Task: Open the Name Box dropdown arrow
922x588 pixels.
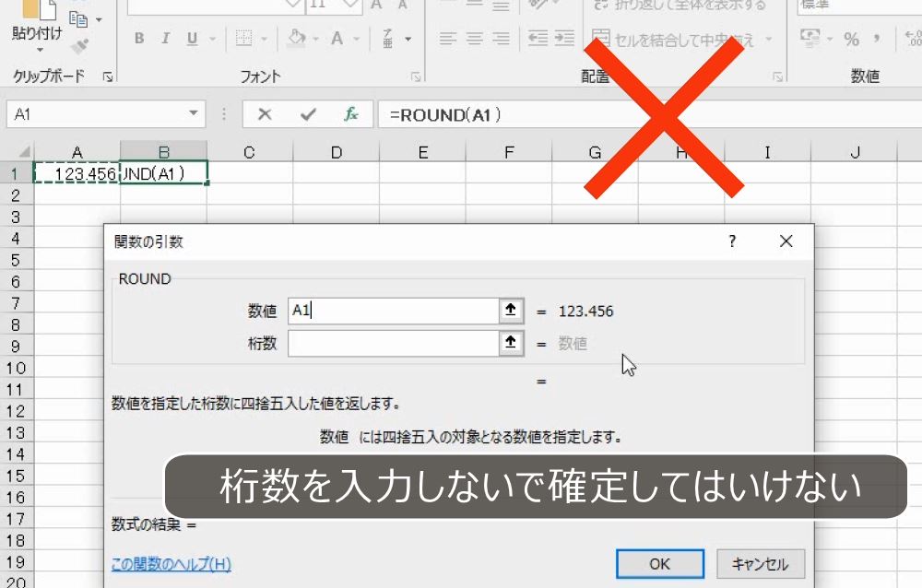Action: coord(193,112)
